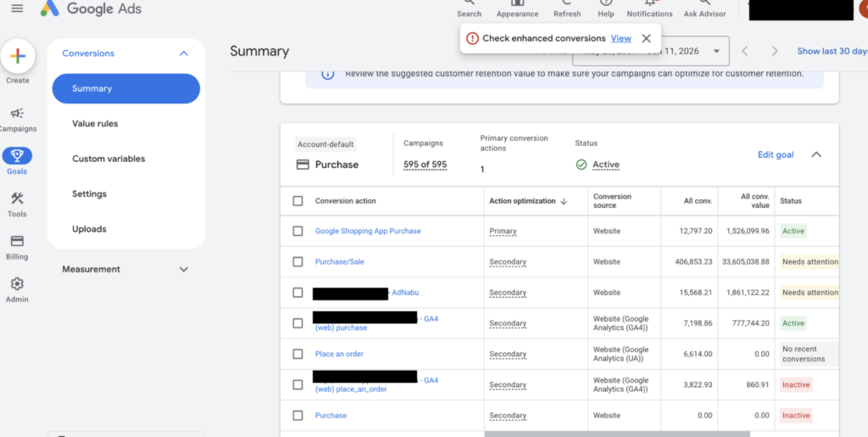The height and width of the screenshot is (437, 868).
Task: Open Campaigns from the sidebar
Action: click(17, 120)
